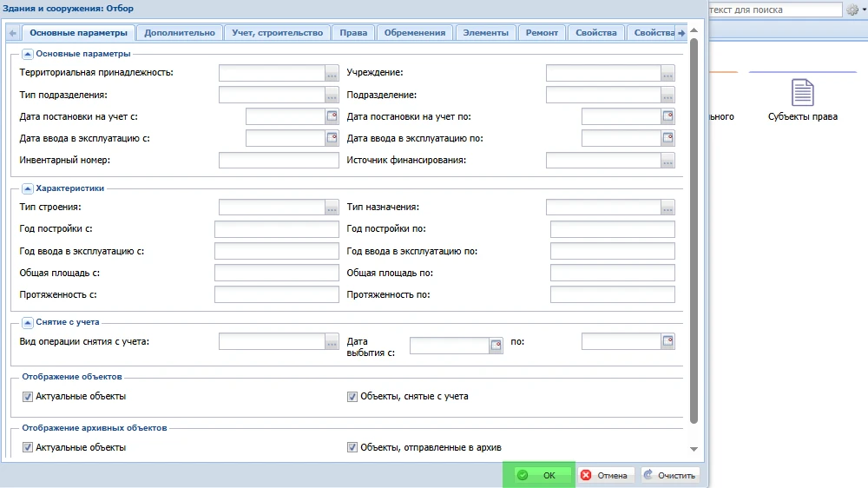Click the settings gear near search box

852,10
